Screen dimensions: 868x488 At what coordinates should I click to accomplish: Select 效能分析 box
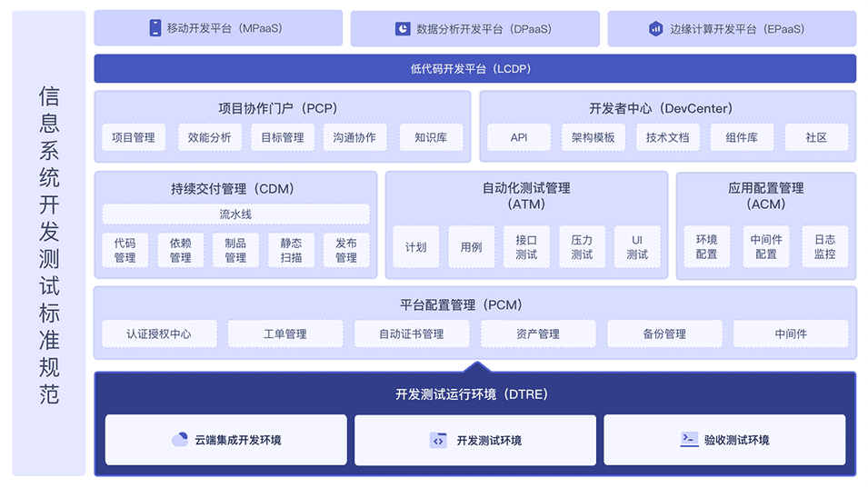tap(209, 137)
